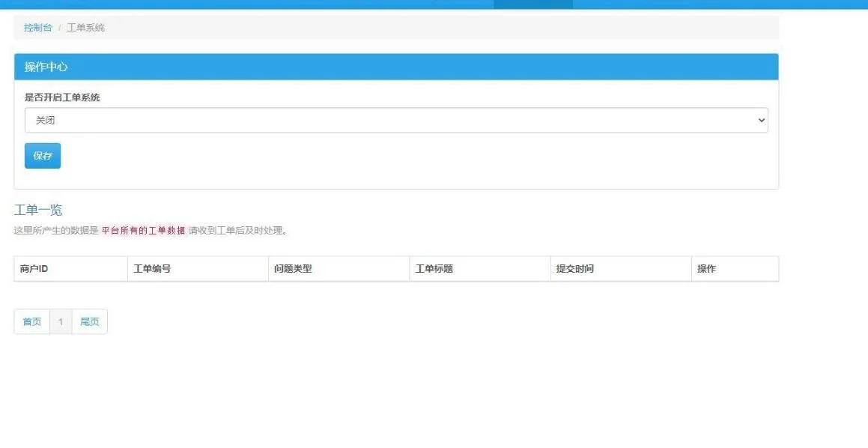Click the highlighted 平台所有的工单数据 text
The width and height of the screenshot is (868, 448).
143,231
